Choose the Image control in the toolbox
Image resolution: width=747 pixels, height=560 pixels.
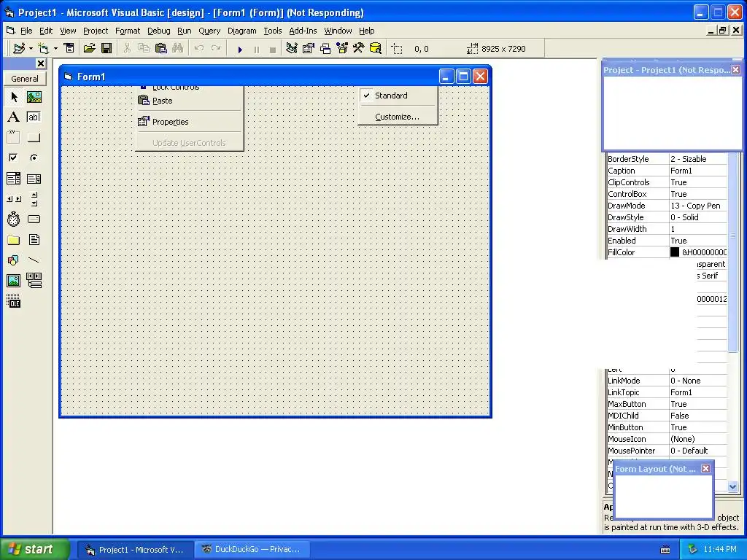14,281
